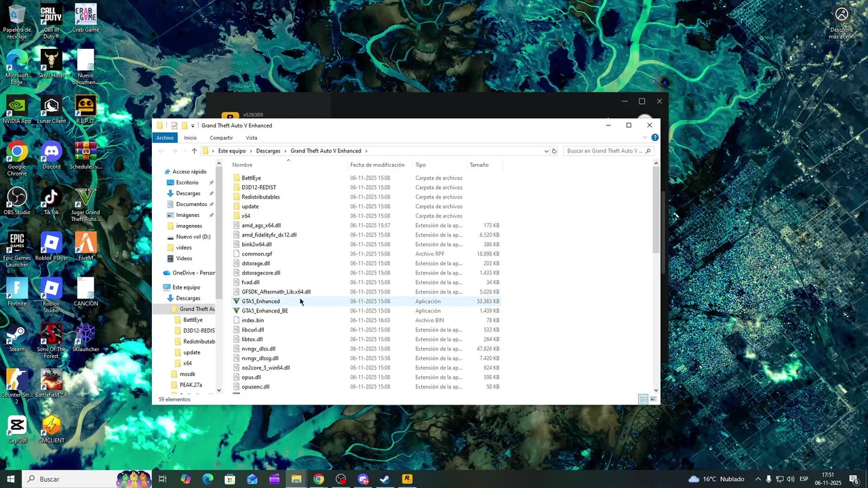Open CapCut desktop shortcut
Viewport: 868px width, 488px height.
(17, 430)
